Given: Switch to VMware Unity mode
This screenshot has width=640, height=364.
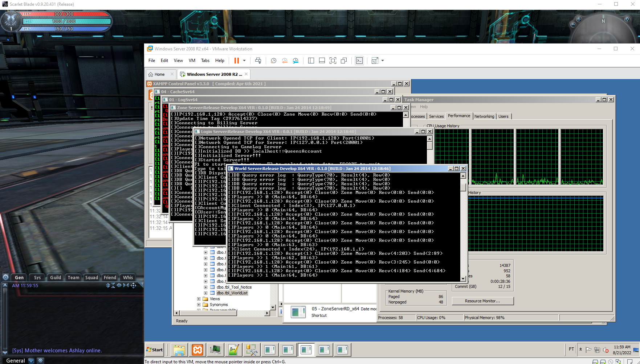Looking at the screenshot, I should point(344,61).
